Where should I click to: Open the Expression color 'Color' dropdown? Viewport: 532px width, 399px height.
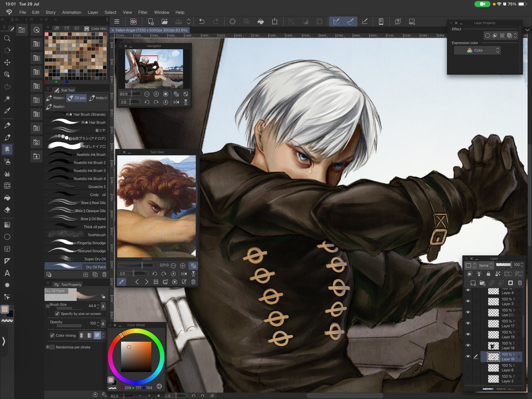coord(477,51)
